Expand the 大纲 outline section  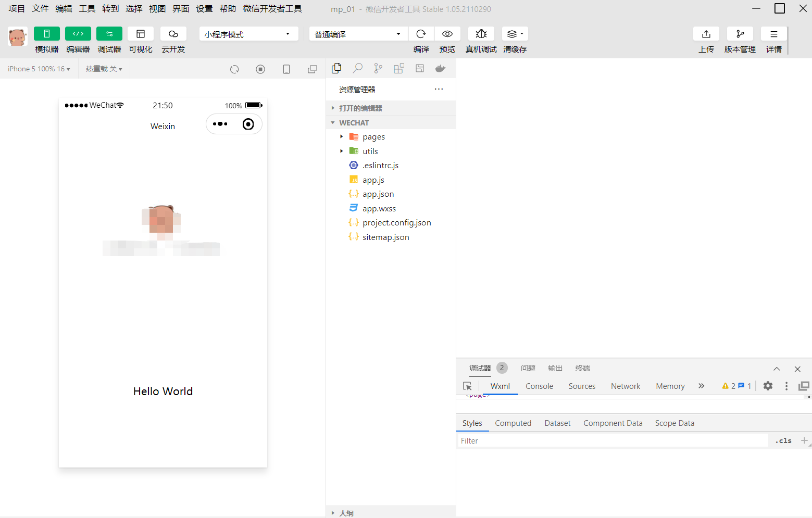click(x=391, y=513)
